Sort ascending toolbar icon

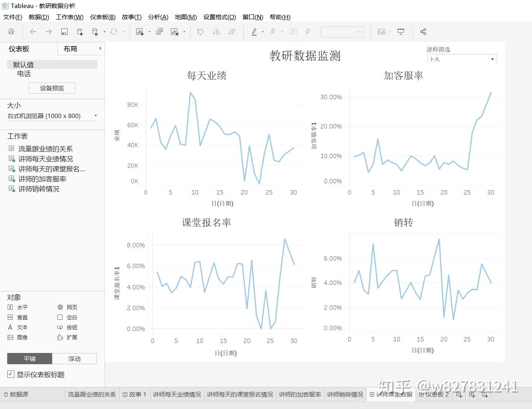[217, 32]
